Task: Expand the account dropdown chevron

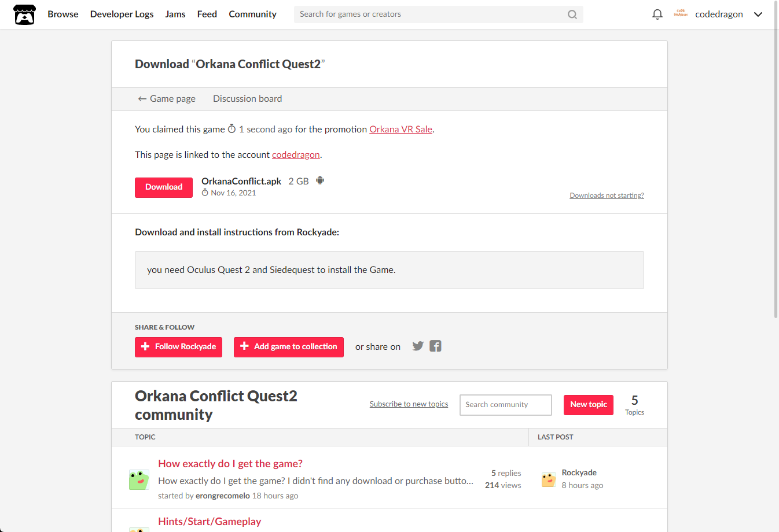Action: pos(758,14)
